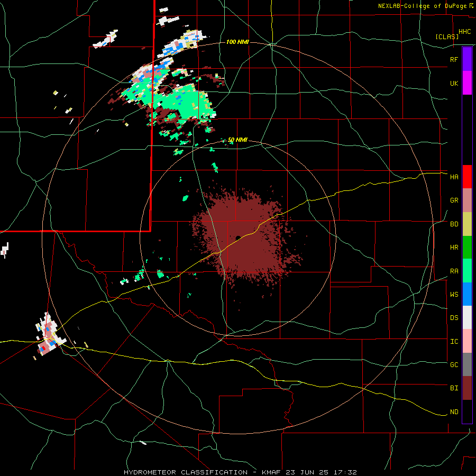Click the black radar site dot
Viewport: 476px width, 476px height.
point(239,237)
